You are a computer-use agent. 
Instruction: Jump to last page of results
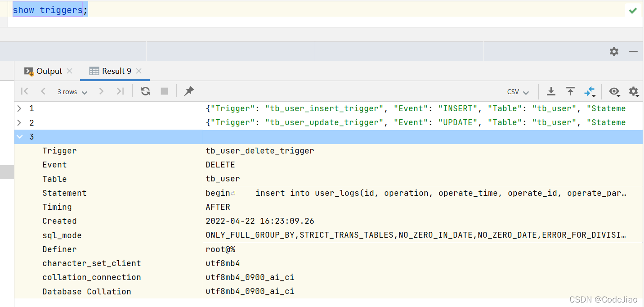click(120, 91)
